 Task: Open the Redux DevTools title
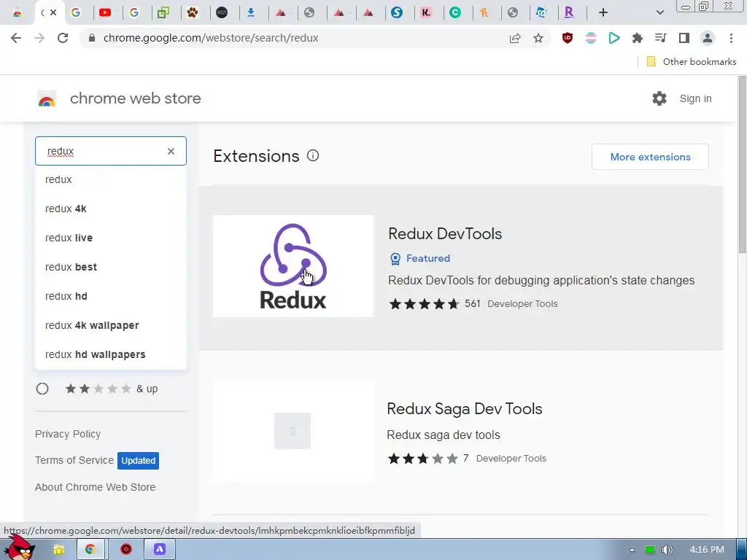click(x=445, y=234)
